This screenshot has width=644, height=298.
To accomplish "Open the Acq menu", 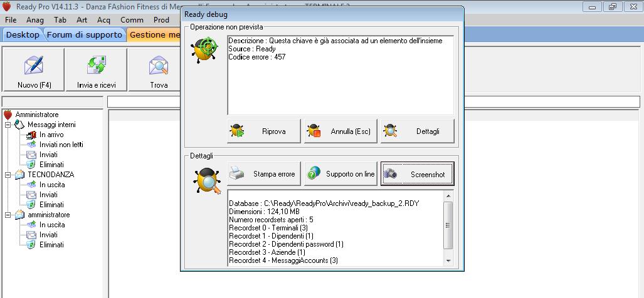I will tap(104, 19).
